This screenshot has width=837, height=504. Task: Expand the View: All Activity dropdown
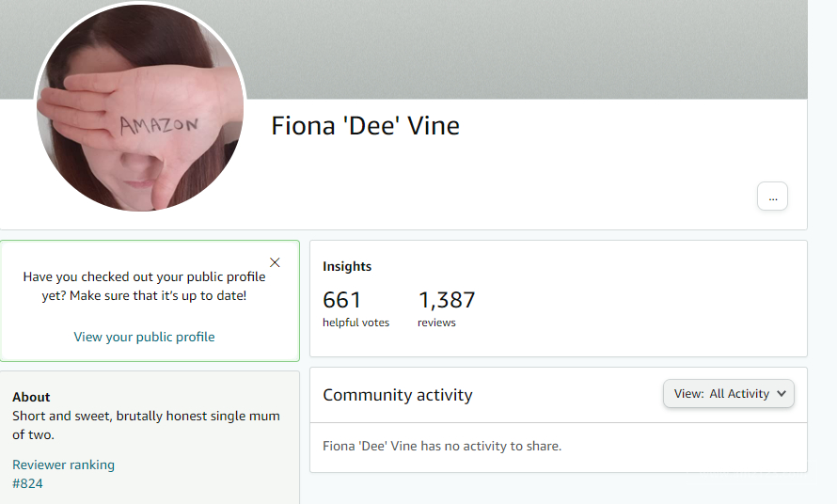(x=729, y=393)
